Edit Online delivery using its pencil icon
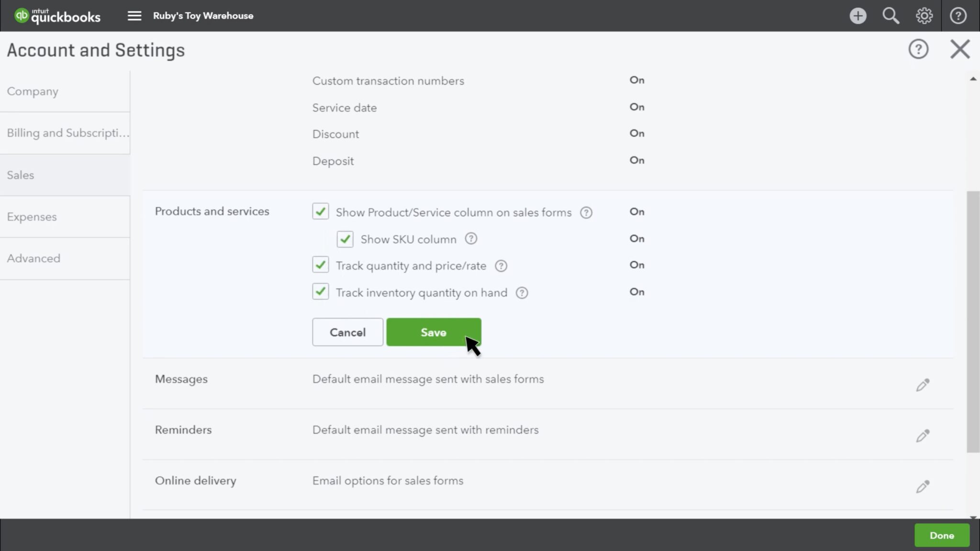The height and width of the screenshot is (551, 980). tap(923, 486)
